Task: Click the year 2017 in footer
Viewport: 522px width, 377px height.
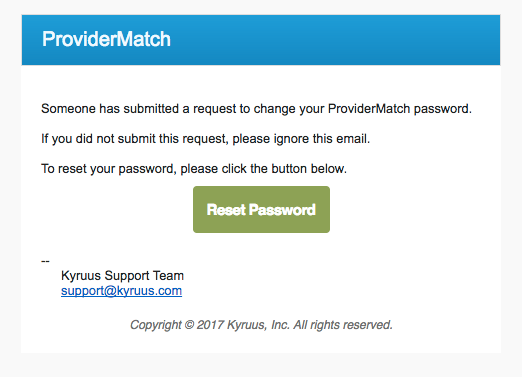Action: coord(210,325)
